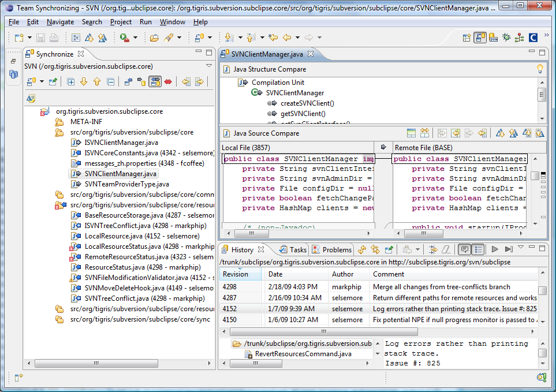Screen dimensions: 556x392
Task: Open the Run button dropdown arrow
Action: click(135, 38)
